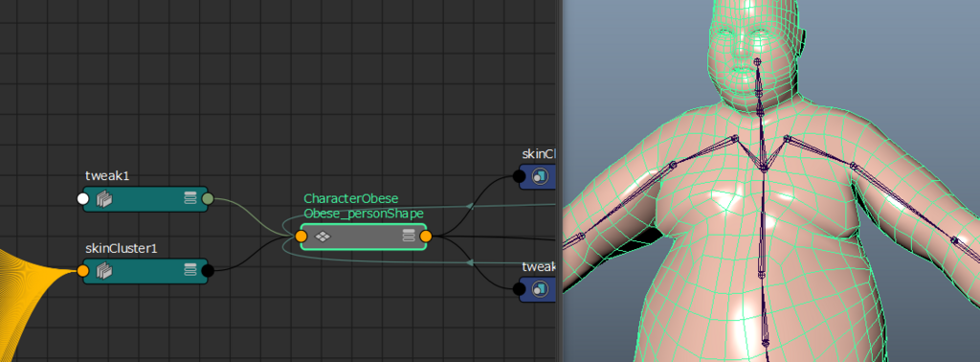Image resolution: width=980 pixels, height=362 pixels.
Task: Click tweak1 white input port
Action: pos(82,199)
